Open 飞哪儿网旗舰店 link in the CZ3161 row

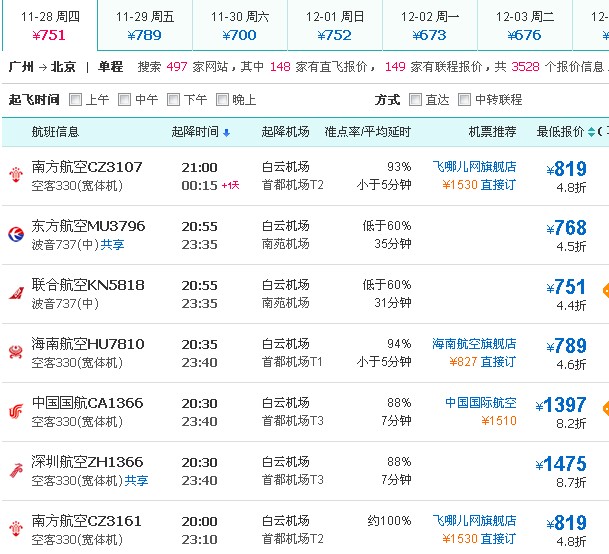coord(474,521)
